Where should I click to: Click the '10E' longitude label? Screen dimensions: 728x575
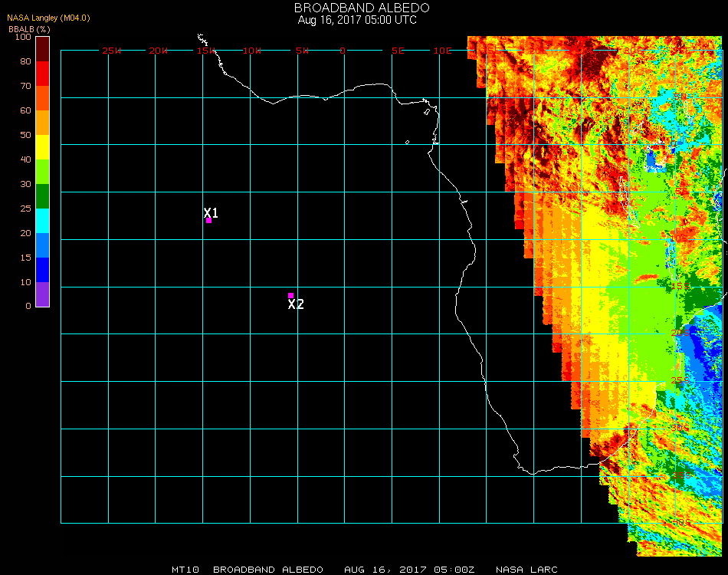pyautogui.click(x=442, y=51)
